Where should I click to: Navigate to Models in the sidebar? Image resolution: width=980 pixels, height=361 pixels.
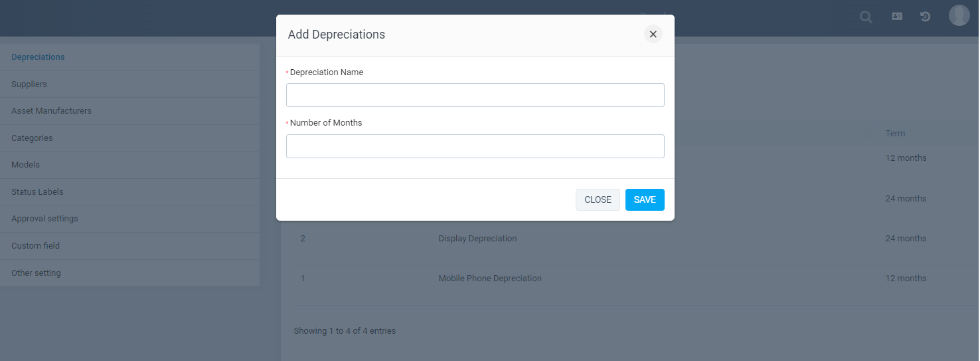[x=25, y=165]
